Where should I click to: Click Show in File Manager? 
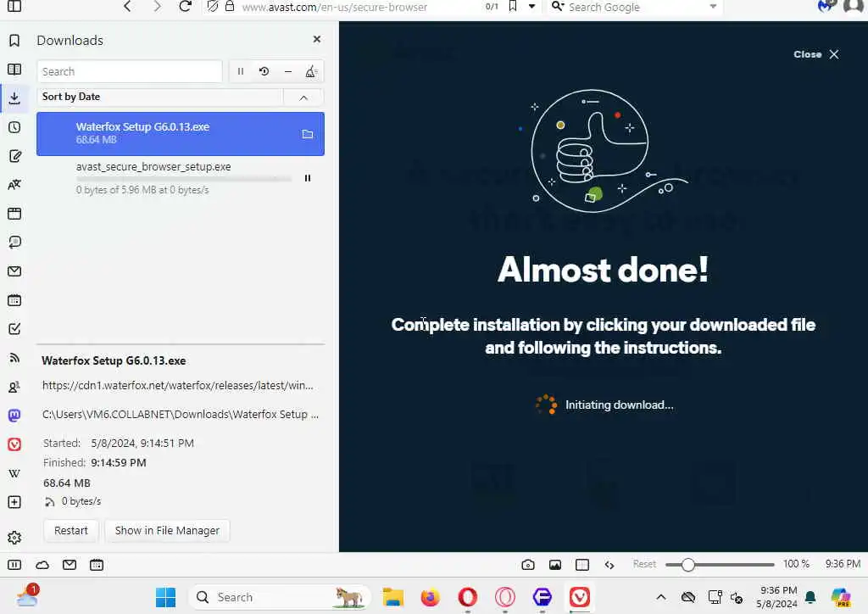(x=167, y=530)
